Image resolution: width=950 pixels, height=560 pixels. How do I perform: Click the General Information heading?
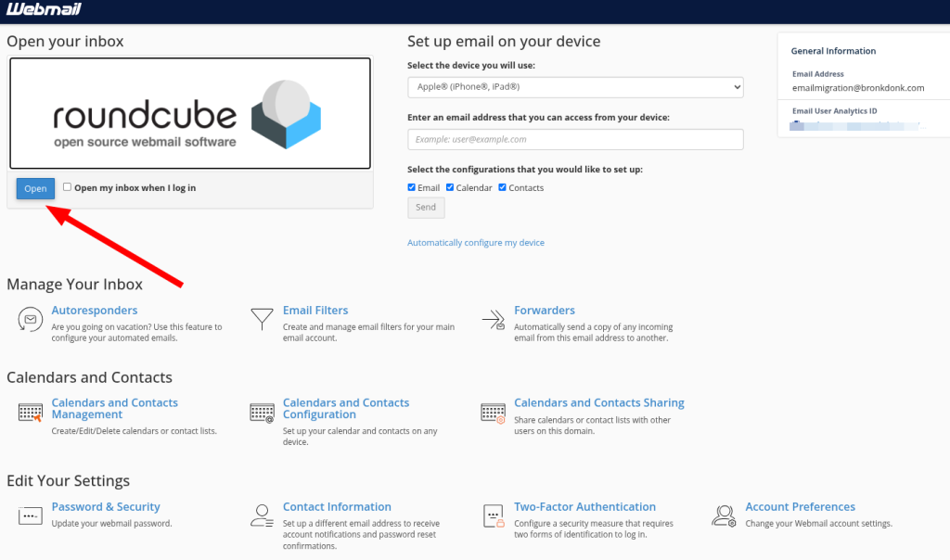pos(834,51)
